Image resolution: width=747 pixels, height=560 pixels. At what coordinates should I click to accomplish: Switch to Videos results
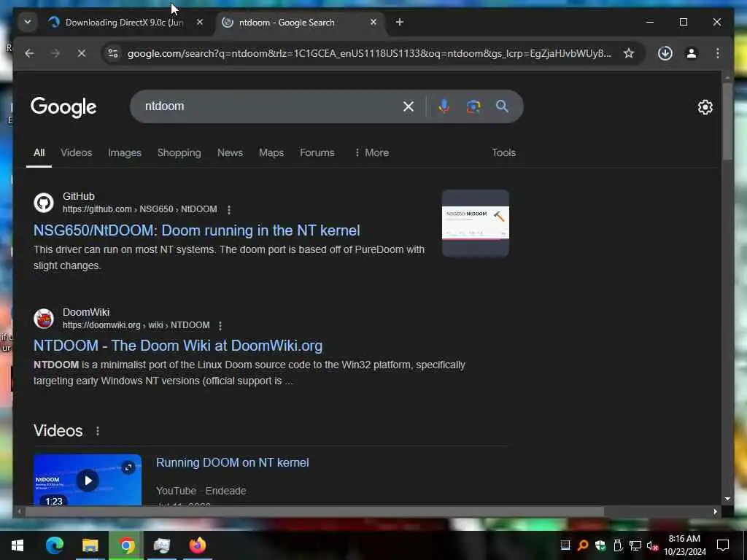coord(76,153)
